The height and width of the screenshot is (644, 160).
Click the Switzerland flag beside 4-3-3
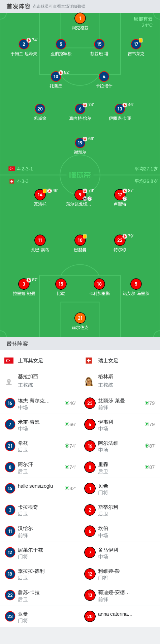coord(11,181)
